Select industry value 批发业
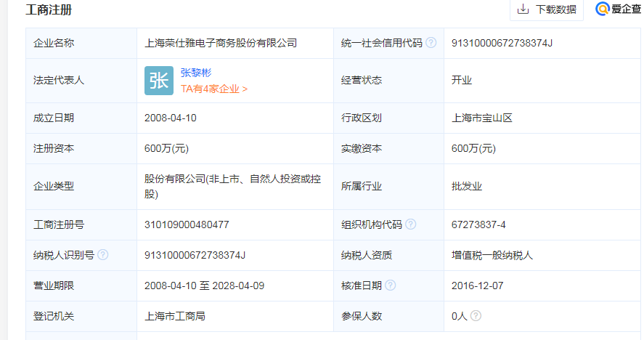The width and height of the screenshot is (644, 340). click(467, 186)
